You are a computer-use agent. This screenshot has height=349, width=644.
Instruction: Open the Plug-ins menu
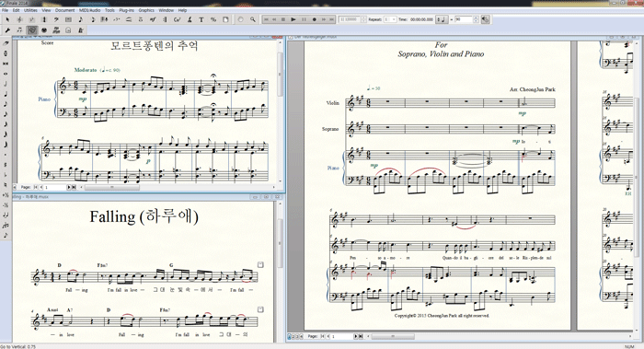127,10
